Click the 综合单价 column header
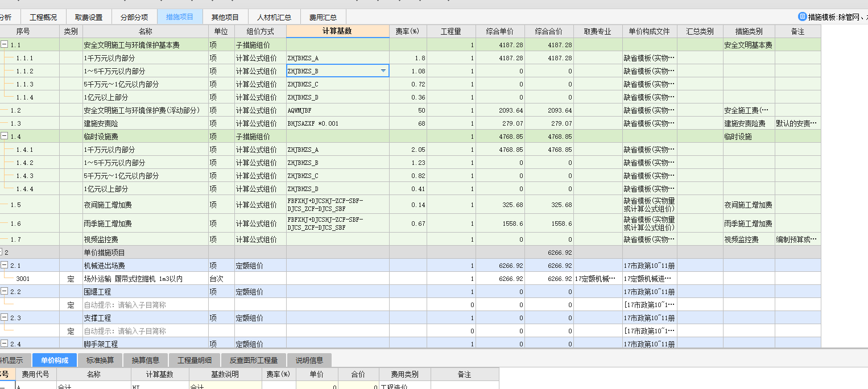The height and width of the screenshot is (389, 868). click(500, 31)
